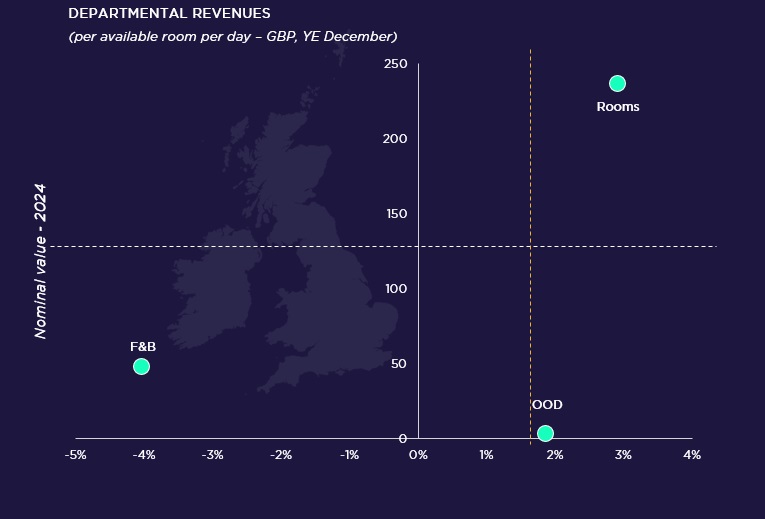
Task: Select the F&B green data point
Action: pos(141,366)
